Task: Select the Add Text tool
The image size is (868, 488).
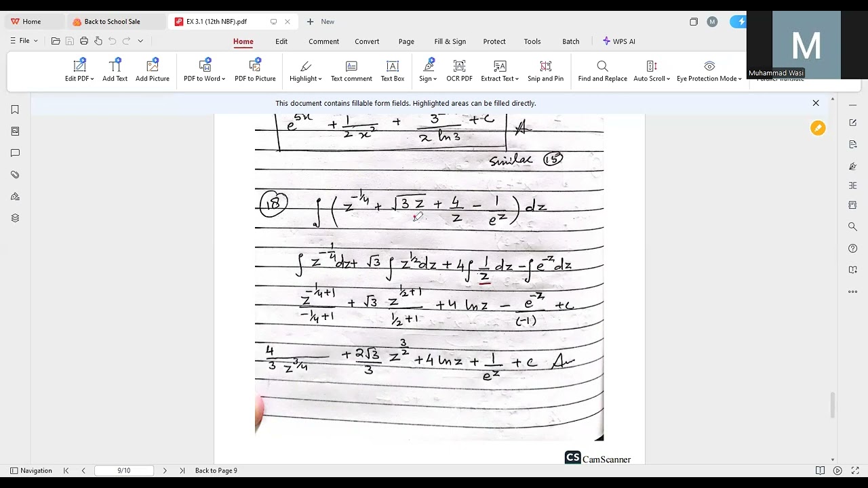Action: coord(115,70)
